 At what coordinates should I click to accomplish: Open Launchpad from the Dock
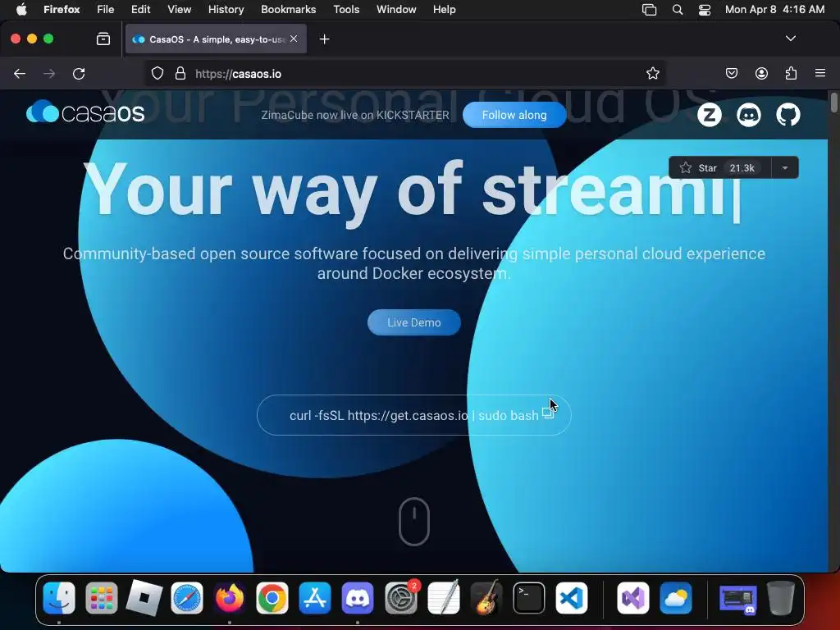point(102,597)
